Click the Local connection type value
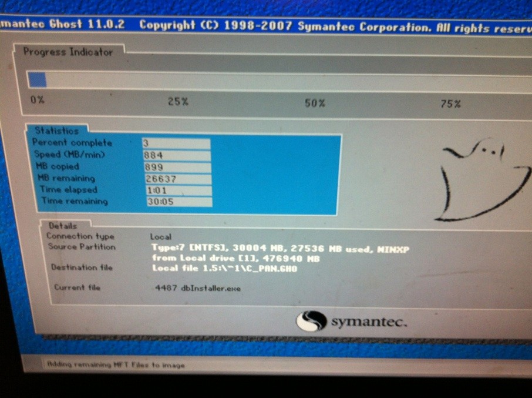The height and width of the screenshot is (398, 532). [161, 237]
